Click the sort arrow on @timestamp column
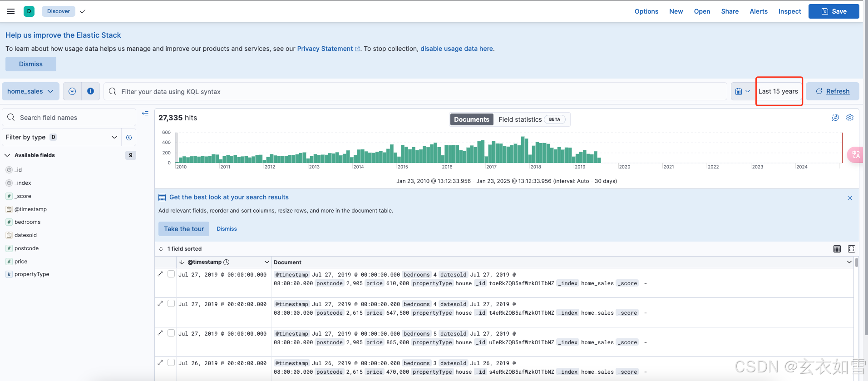The width and height of the screenshot is (868, 381). point(182,262)
